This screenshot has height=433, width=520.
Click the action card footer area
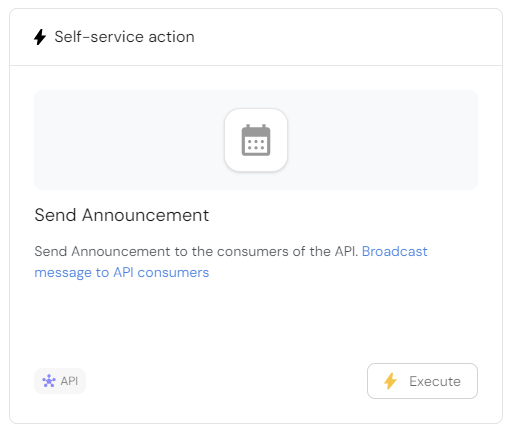(x=256, y=381)
